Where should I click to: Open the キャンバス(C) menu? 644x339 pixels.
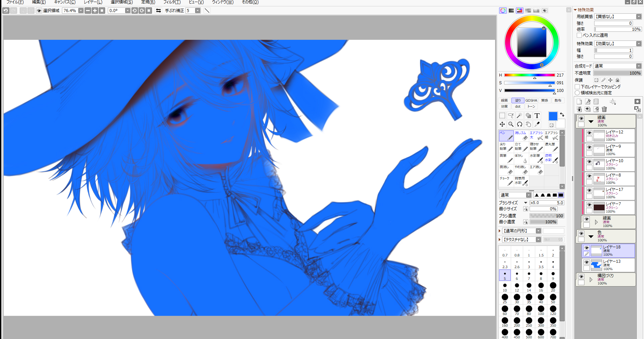[x=65, y=2]
